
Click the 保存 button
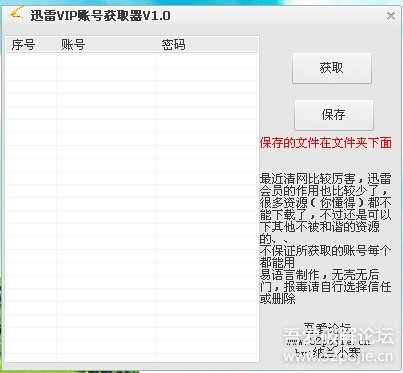click(x=334, y=115)
